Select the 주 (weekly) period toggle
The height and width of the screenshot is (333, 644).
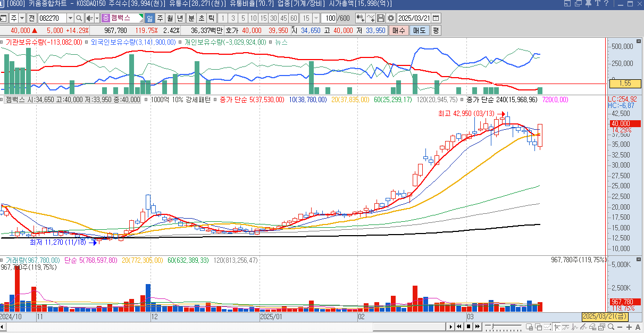point(160,18)
